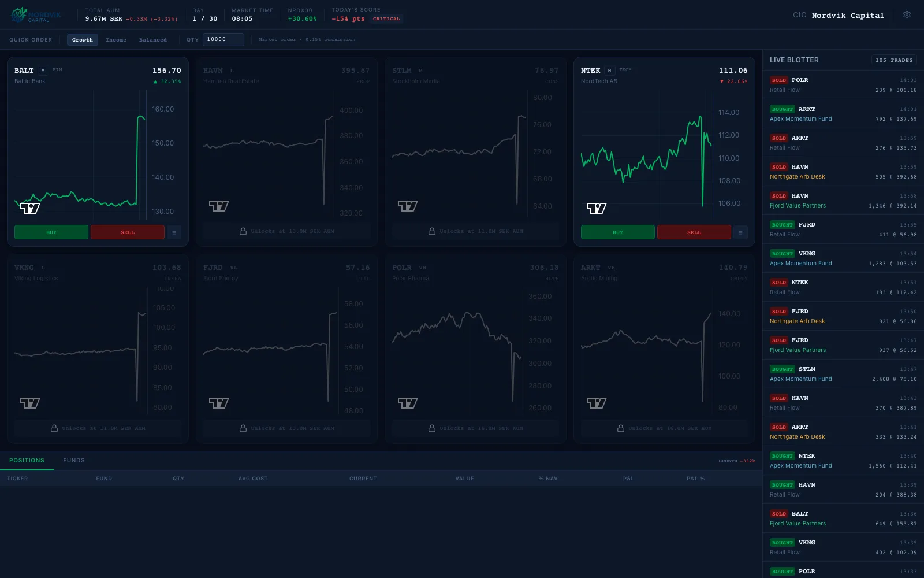Select SOLD HAVN Fjord Value trade at 13:58

[x=843, y=201]
